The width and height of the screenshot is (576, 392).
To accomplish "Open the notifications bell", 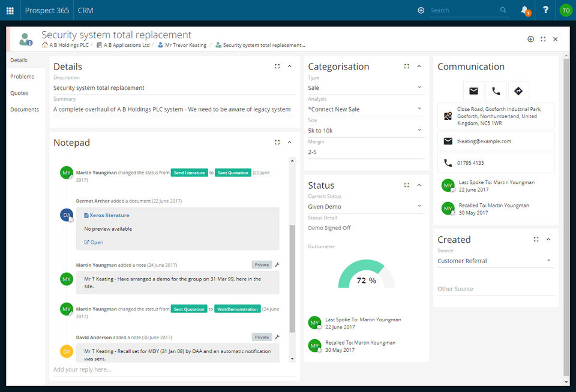I will pyautogui.click(x=526, y=10).
